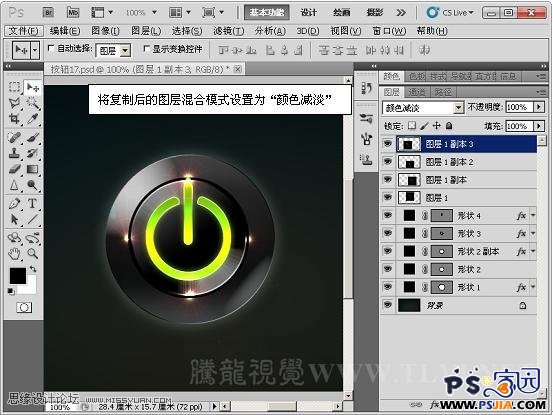Image resolution: width=553 pixels, height=415 pixels.
Task: Select the Clone Stamp tool
Action: point(14,153)
